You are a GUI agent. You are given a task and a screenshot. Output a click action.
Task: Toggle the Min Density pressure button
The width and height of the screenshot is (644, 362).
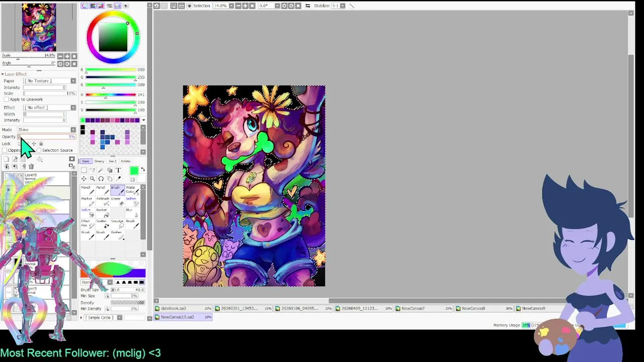point(107,309)
